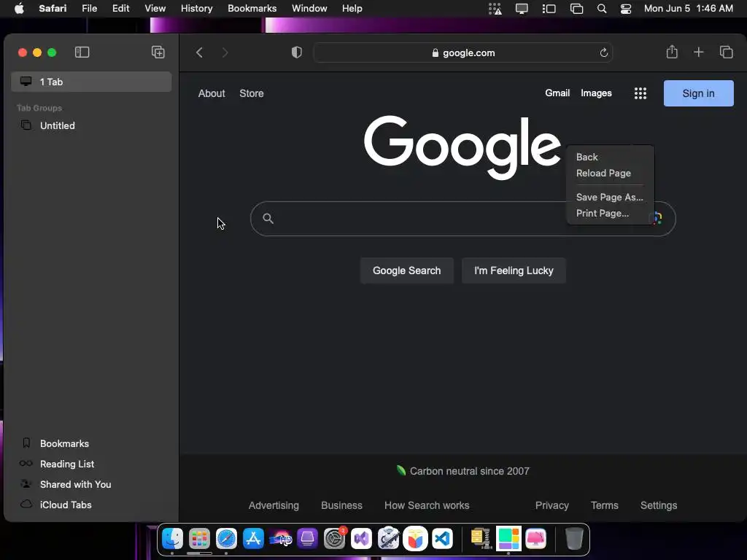Image resolution: width=747 pixels, height=560 pixels.
Task: Open Reading List in the sidebar
Action: 91,464
